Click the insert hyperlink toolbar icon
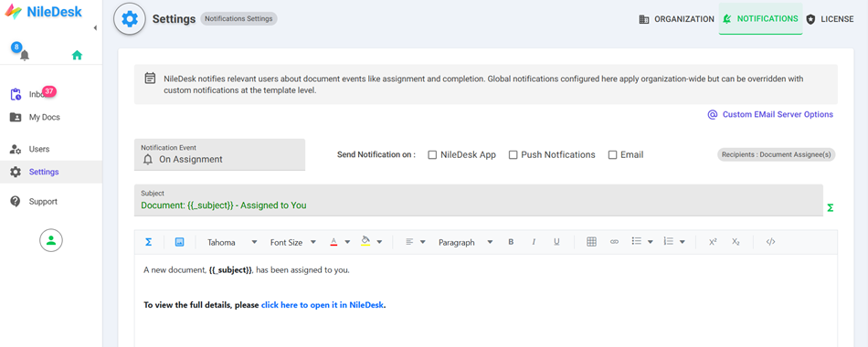 click(x=615, y=242)
